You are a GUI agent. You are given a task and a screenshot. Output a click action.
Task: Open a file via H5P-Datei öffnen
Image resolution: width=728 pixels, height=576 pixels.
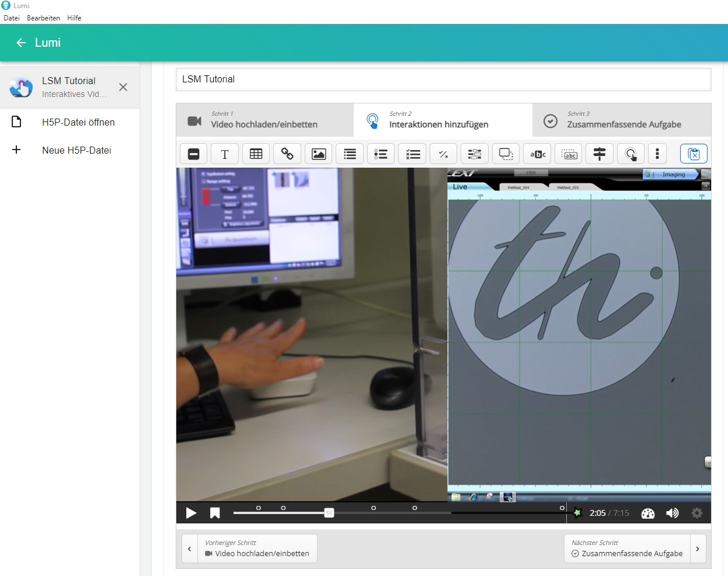point(78,122)
